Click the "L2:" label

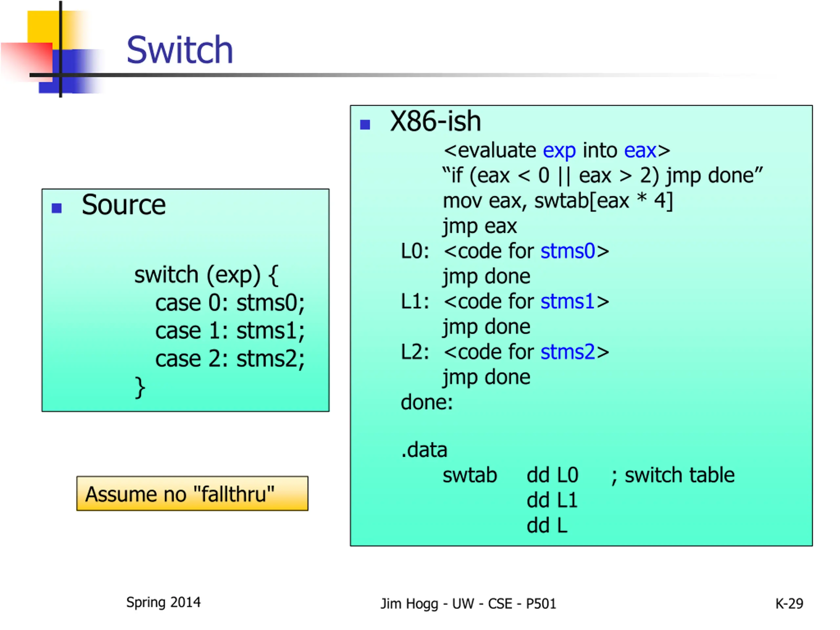click(415, 352)
